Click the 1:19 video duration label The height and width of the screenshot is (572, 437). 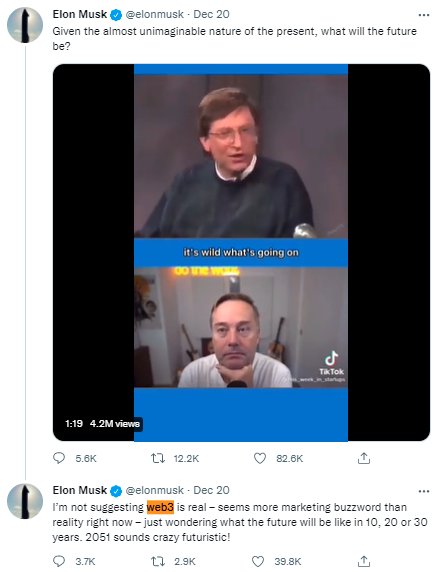click(x=74, y=424)
